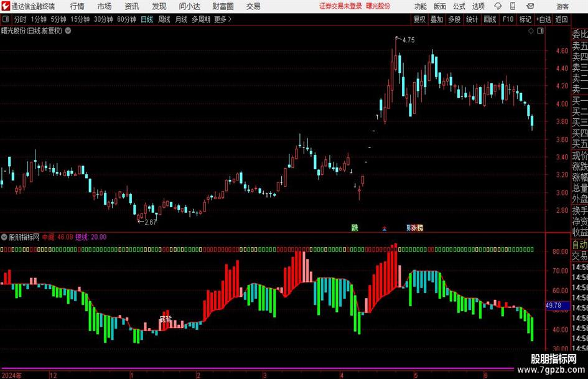This screenshot has width=588, height=379.
Task: Click the 2024年 timeline label
Action: pyautogui.click(x=12, y=375)
